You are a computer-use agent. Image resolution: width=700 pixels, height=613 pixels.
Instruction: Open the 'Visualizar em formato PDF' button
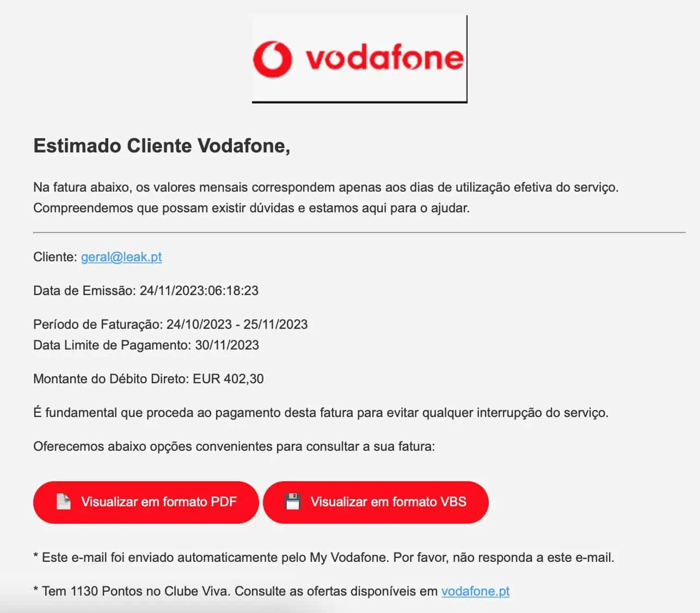[146, 502]
